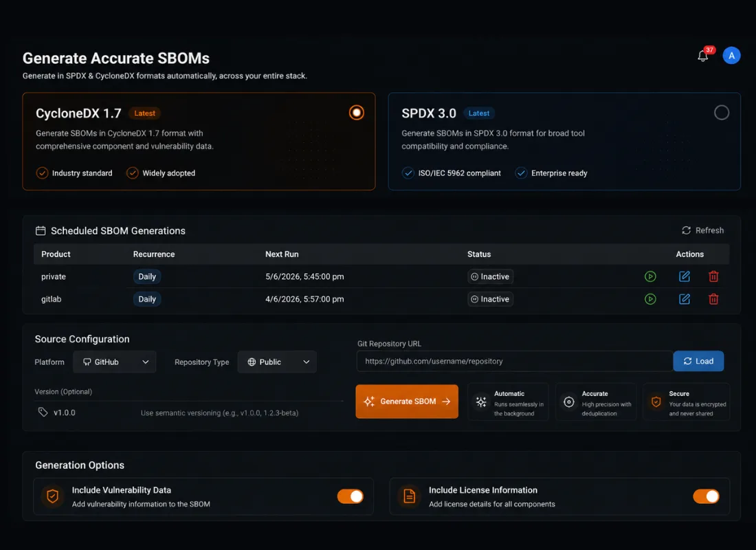Click the Latest badge on SPDX 3.0

479,113
